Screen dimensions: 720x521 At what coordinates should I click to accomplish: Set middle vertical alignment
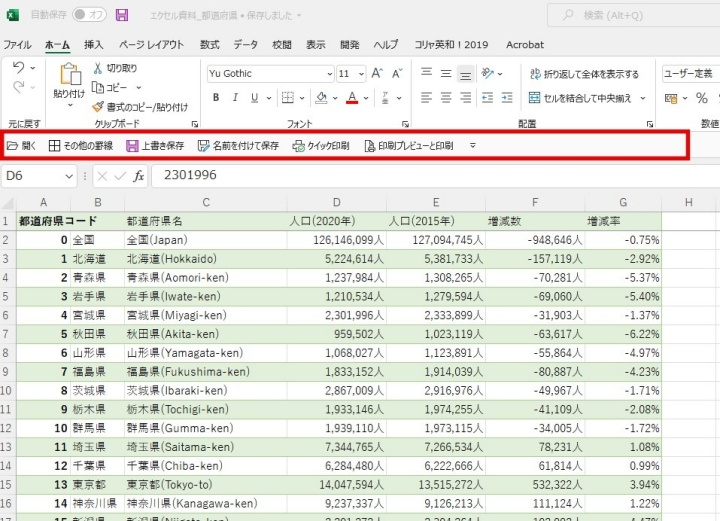[446, 73]
